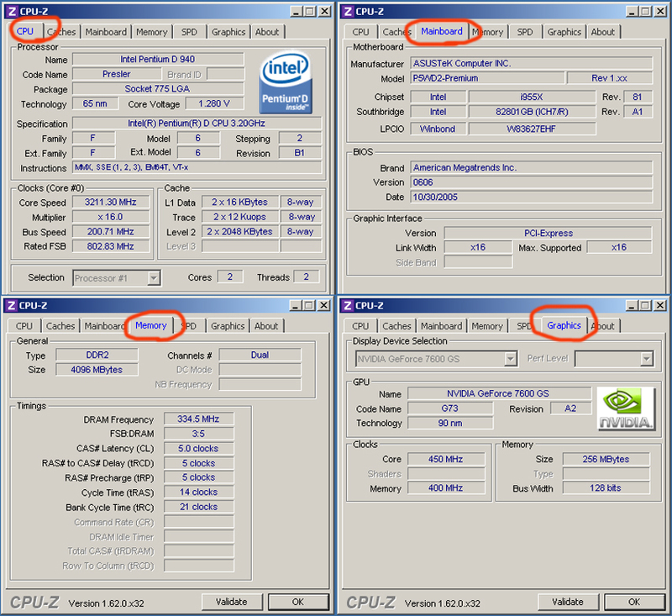Click the 65 nm technology value in CPU window

pyautogui.click(x=95, y=103)
